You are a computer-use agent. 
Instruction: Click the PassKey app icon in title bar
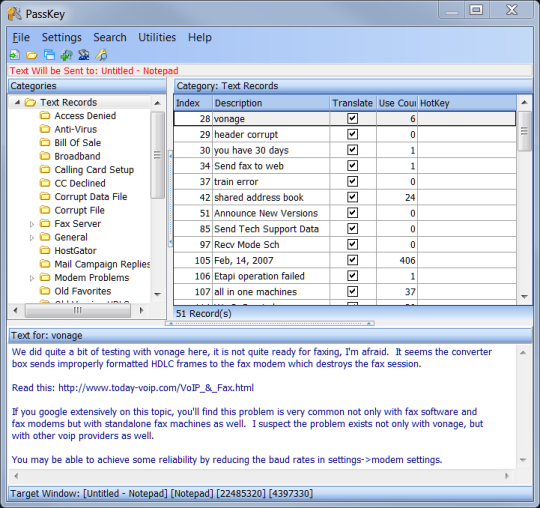pos(14,14)
